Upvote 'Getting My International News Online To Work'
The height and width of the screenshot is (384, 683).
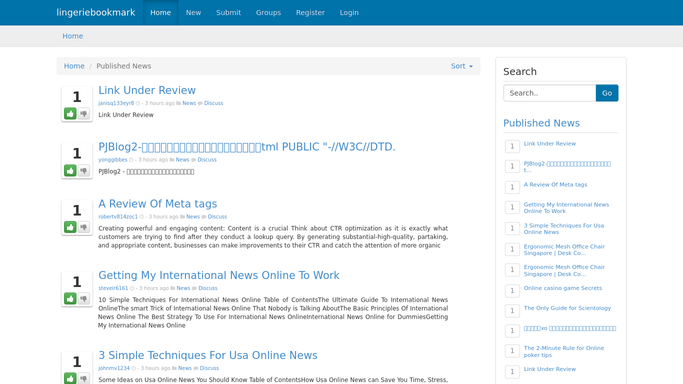(x=70, y=298)
